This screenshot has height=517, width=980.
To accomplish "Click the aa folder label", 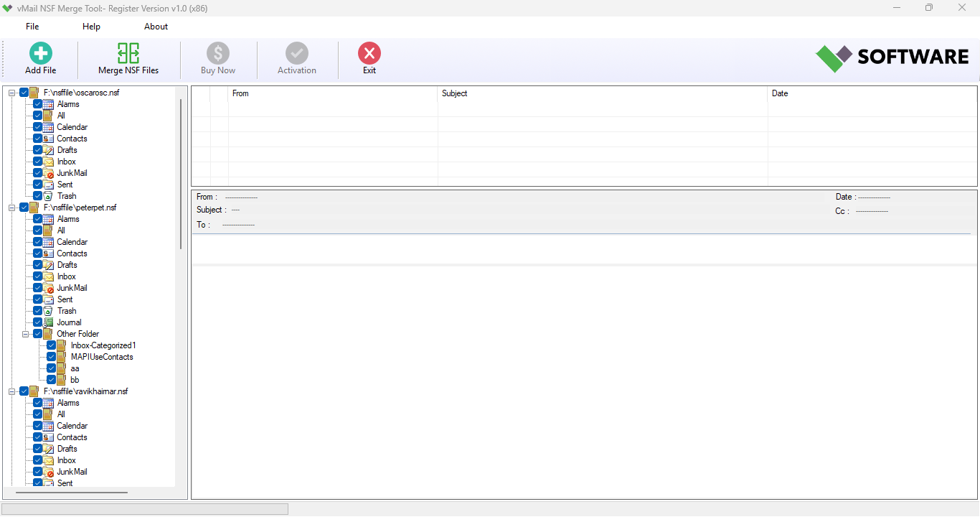I will [75, 368].
